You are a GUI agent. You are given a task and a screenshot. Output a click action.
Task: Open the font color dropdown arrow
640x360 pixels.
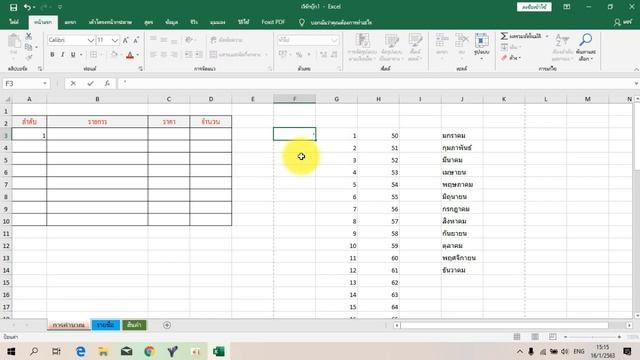click(138, 55)
